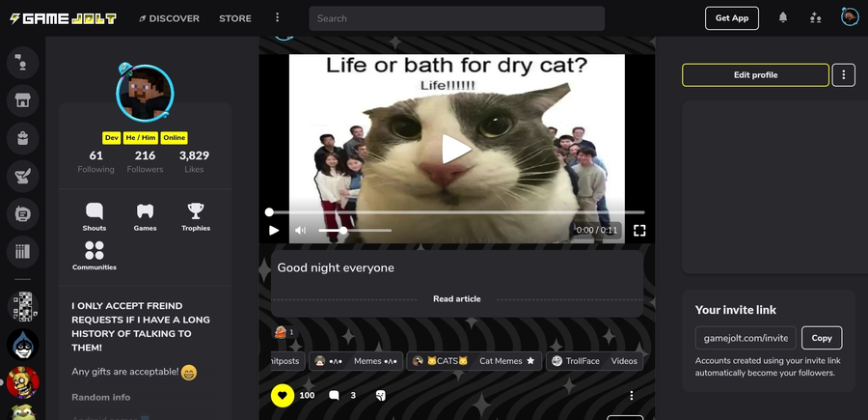Screen dimensions: 868x420
Task: Open Shouts from profile panel
Action: pyautogui.click(x=95, y=216)
